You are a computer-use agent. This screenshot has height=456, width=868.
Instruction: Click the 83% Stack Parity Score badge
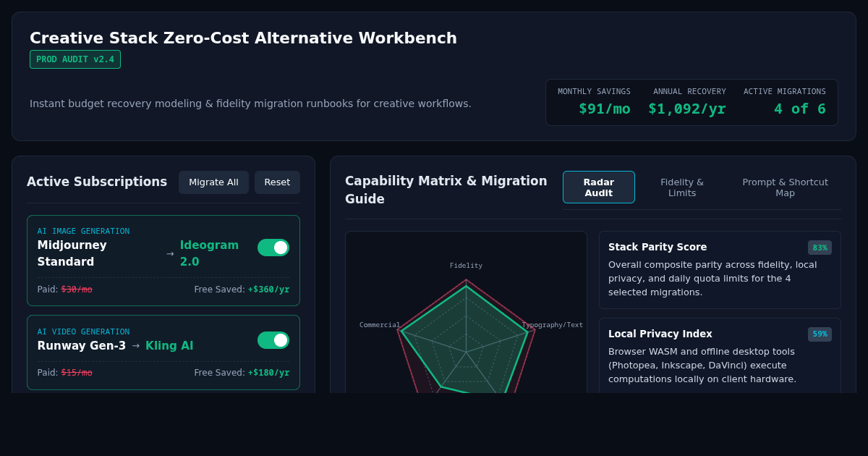tap(820, 248)
